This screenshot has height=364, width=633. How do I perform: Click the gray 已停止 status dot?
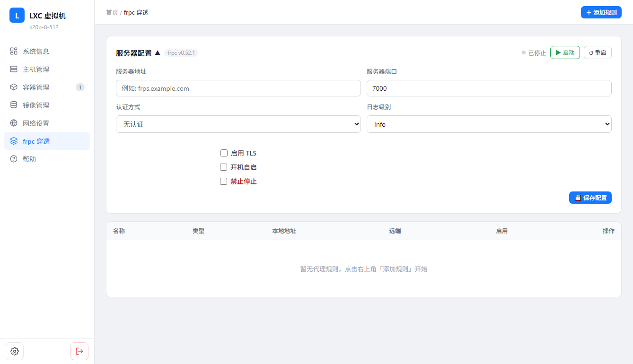tap(524, 52)
